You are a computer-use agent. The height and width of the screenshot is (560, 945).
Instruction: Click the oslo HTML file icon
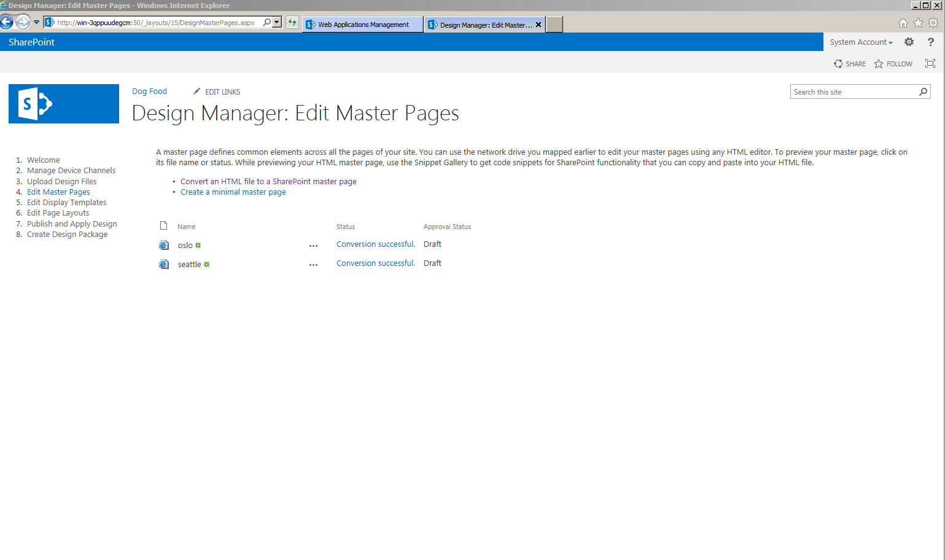[x=164, y=245]
